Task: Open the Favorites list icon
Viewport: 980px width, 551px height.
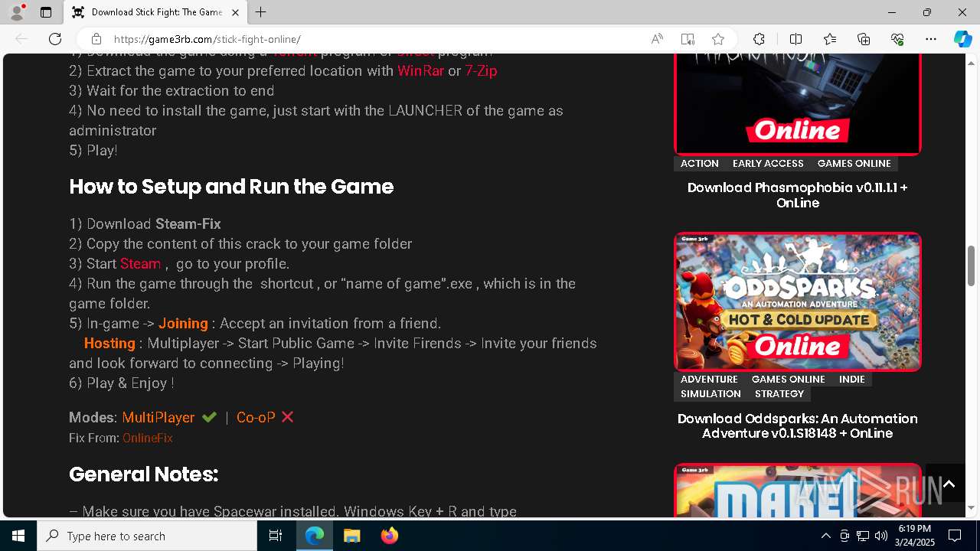Action: (830, 39)
